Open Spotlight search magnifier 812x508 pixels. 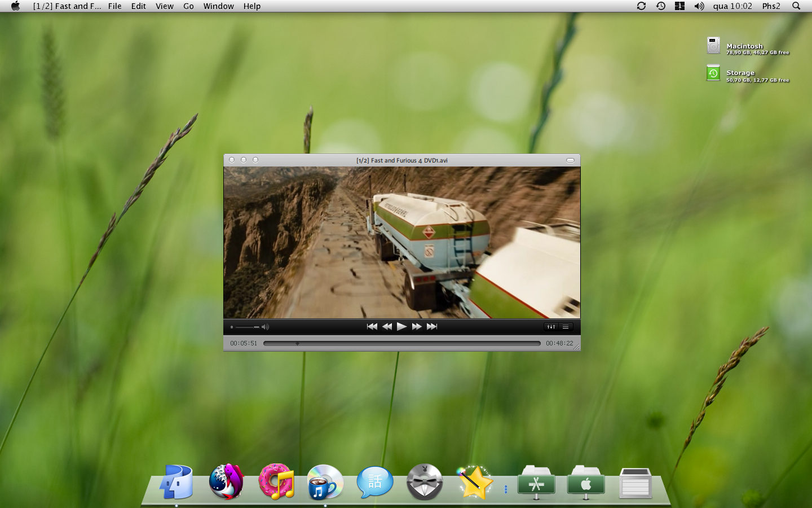coord(796,6)
